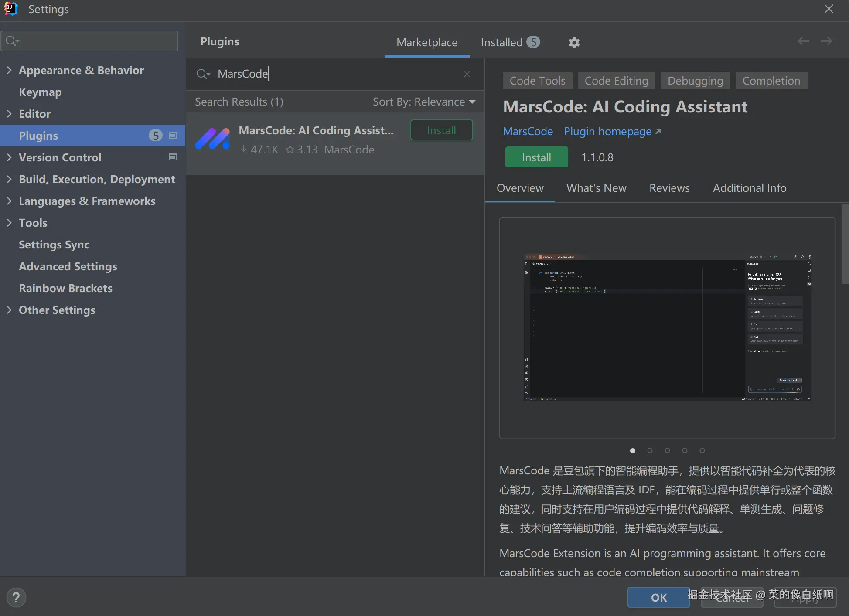The image size is (849, 616).
Task: Navigate forward with the right arrow
Action: coord(826,41)
